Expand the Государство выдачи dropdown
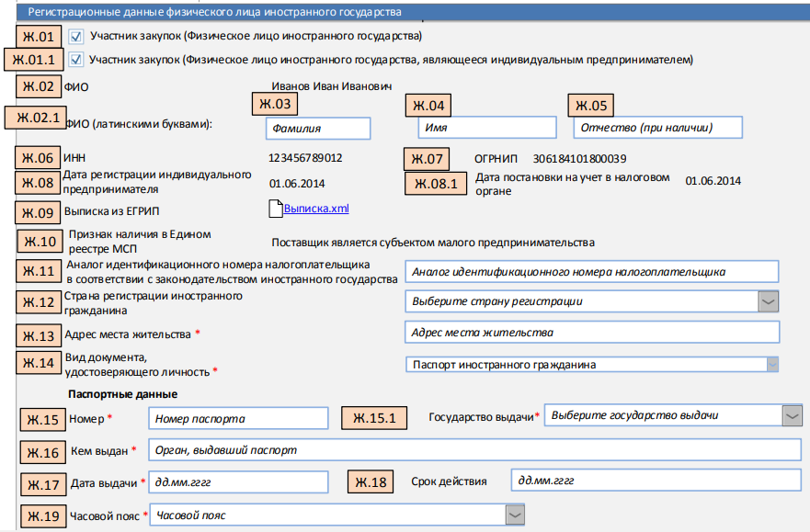Image resolution: width=810 pixels, height=532 pixels. point(792,415)
